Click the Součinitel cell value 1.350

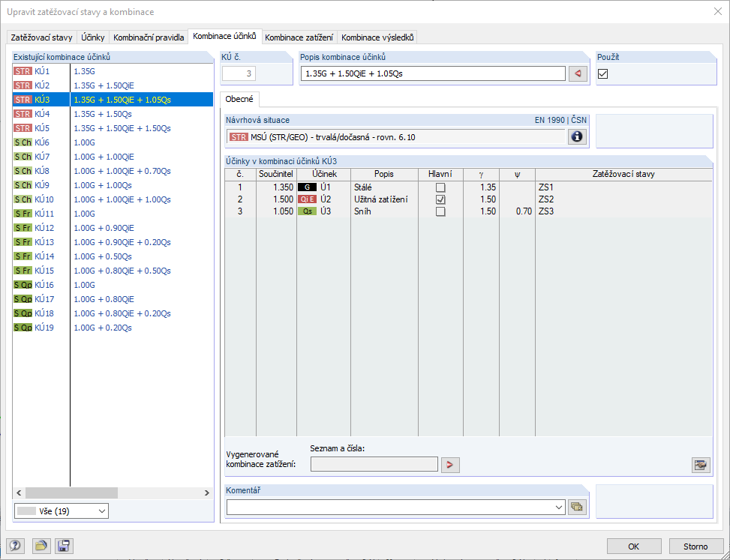click(276, 187)
